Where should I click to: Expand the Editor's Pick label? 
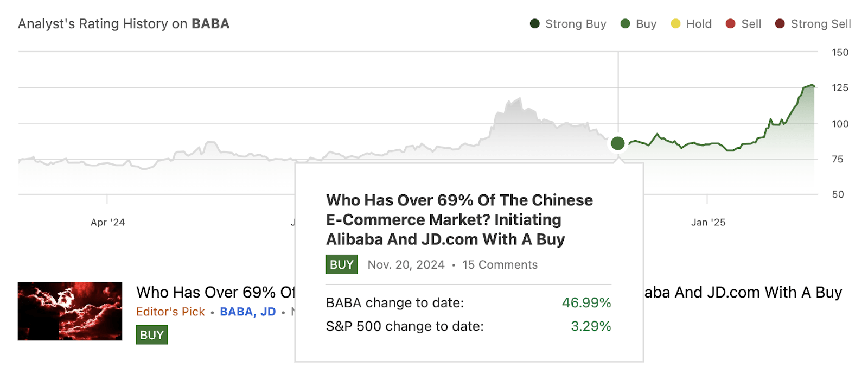coord(170,312)
